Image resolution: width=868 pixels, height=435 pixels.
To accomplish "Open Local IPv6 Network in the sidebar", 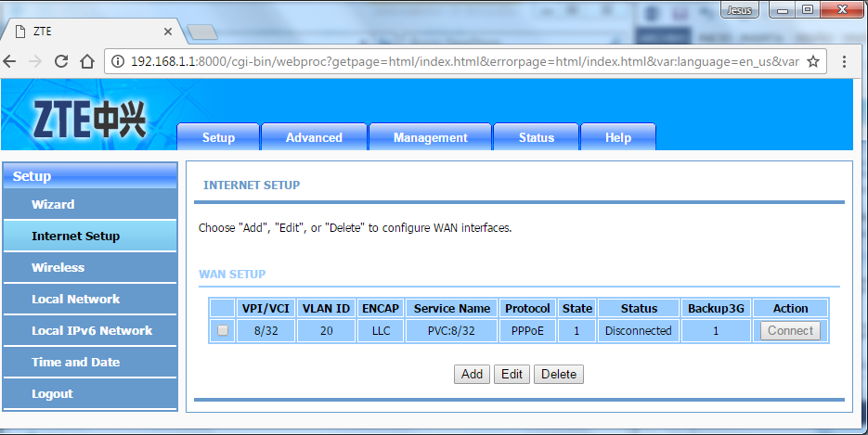I will point(90,330).
